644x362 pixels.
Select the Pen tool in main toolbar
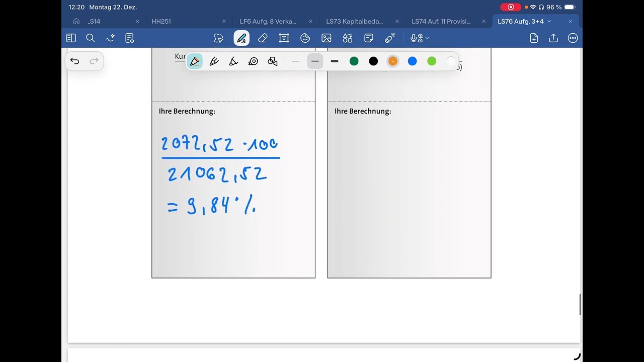click(x=242, y=38)
